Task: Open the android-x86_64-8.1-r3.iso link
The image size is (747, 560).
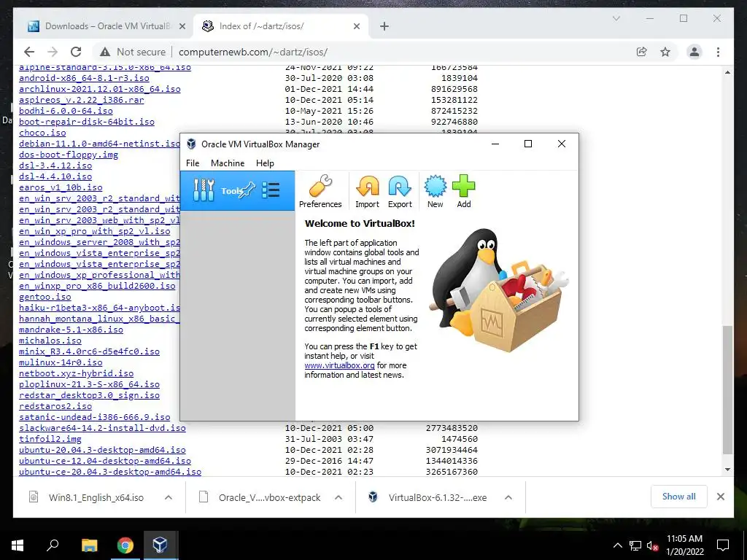Action: point(84,78)
